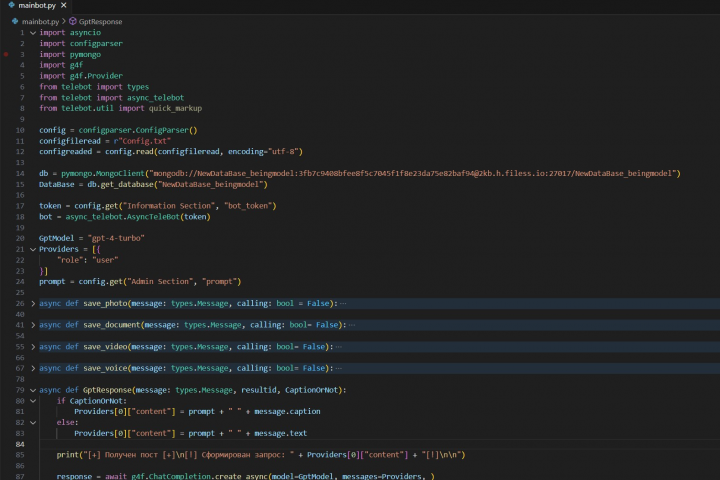Click the folded ellipsis after save_video definition
The image size is (720, 480).
tap(338, 347)
